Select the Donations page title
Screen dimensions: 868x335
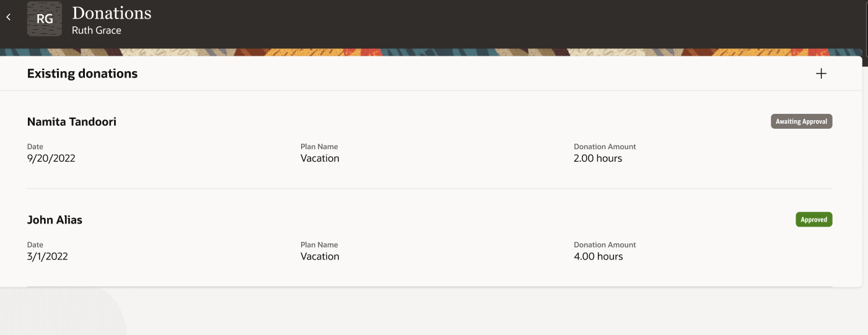tap(112, 13)
